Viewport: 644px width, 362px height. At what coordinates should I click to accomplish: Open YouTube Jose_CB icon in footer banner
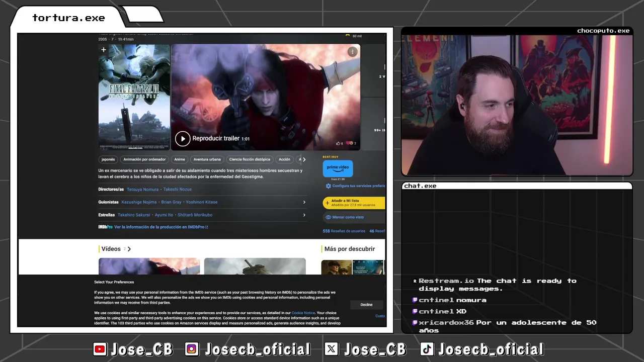pyautogui.click(x=100, y=349)
